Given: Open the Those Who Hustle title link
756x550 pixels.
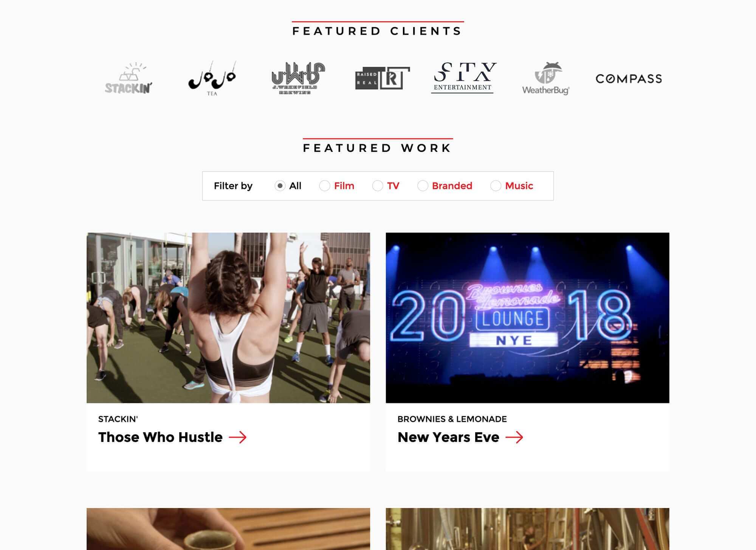Looking at the screenshot, I should (x=160, y=437).
